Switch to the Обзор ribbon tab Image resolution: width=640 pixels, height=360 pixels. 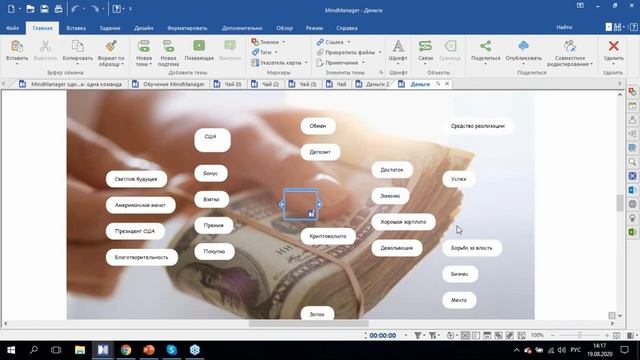[x=284, y=28]
